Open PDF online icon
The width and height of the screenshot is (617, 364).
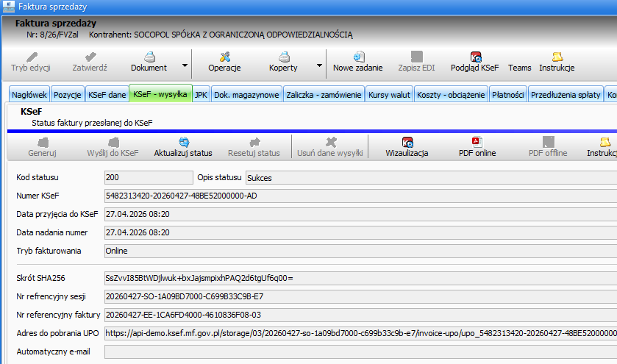coord(477,142)
